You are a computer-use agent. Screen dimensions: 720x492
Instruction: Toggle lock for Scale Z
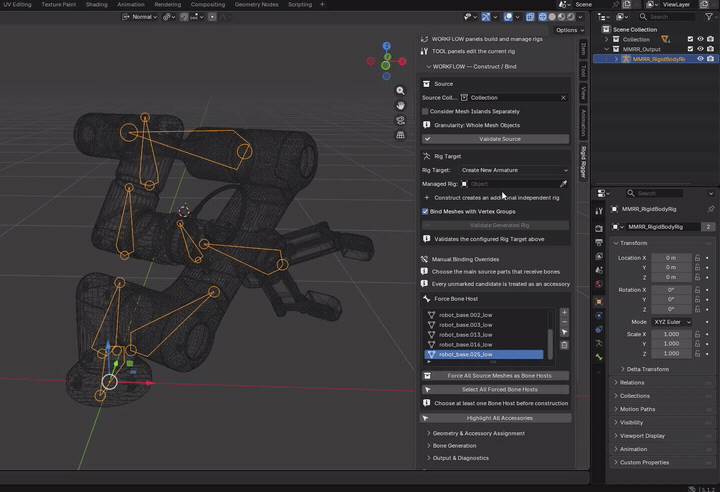pyautogui.click(x=698, y=353)
